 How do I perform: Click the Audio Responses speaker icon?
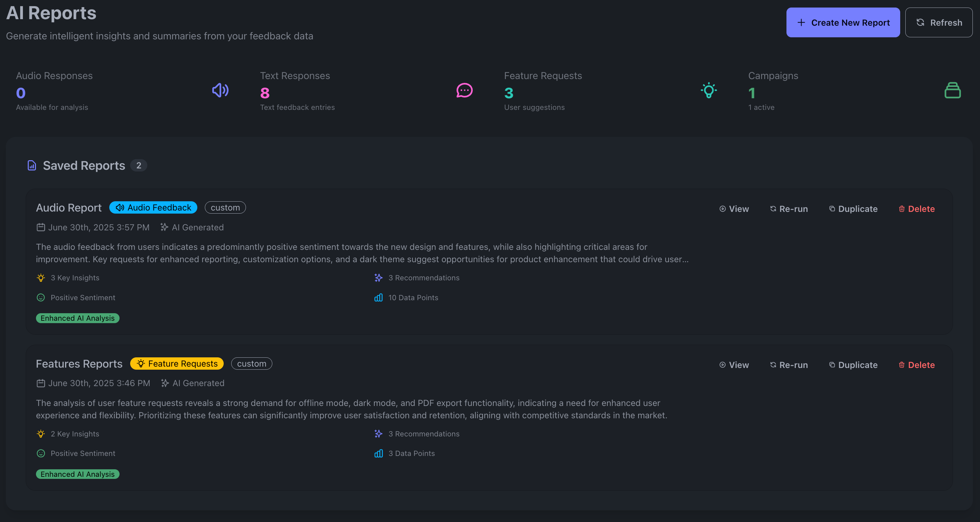click(220, 90)
